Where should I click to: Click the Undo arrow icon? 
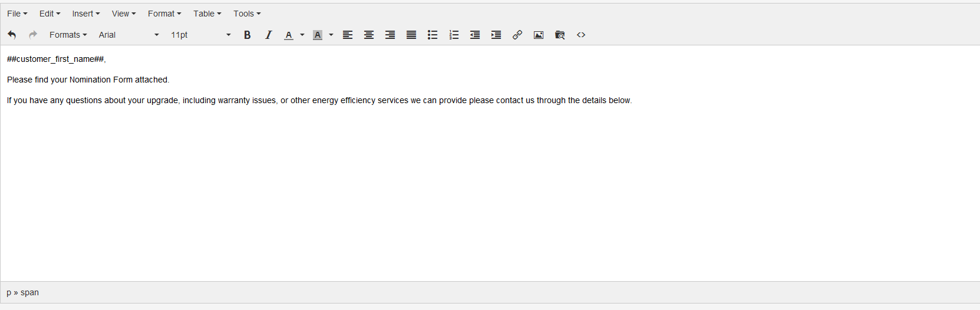click(12, 35)
